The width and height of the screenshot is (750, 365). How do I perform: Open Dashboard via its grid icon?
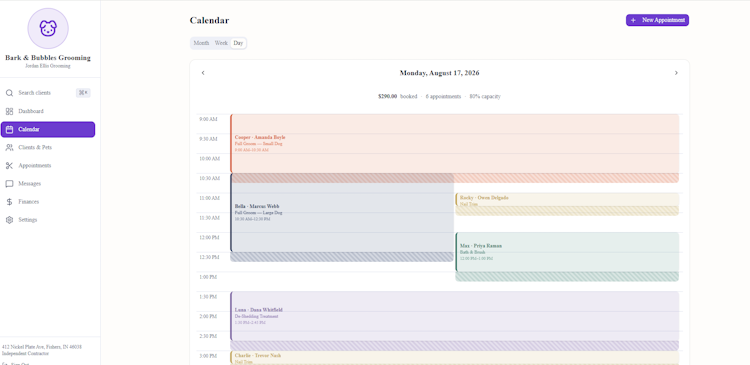9,111
